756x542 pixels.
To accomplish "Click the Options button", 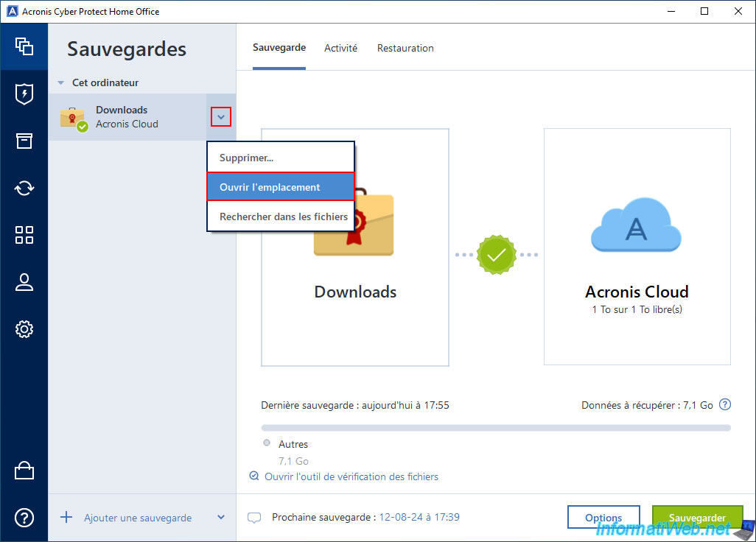I will (x=603, y=518).
